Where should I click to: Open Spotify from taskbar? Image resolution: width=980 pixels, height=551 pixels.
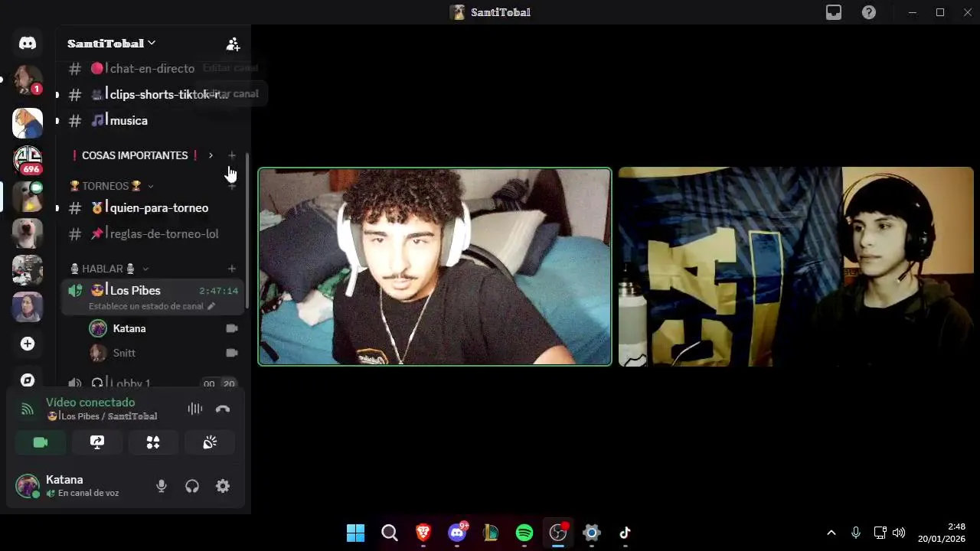coord(524,533)
